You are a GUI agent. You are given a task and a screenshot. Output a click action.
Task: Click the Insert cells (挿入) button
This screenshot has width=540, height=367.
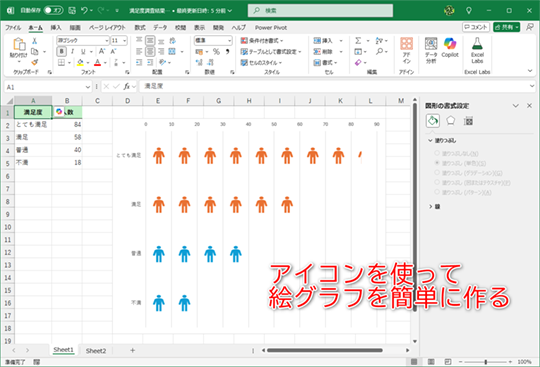[323, 41]
